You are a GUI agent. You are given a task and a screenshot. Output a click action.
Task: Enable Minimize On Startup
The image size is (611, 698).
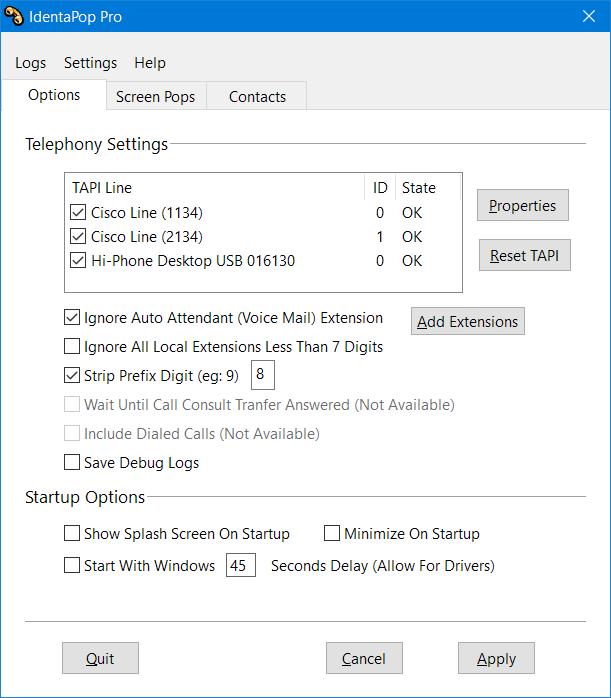coord(332,533)
